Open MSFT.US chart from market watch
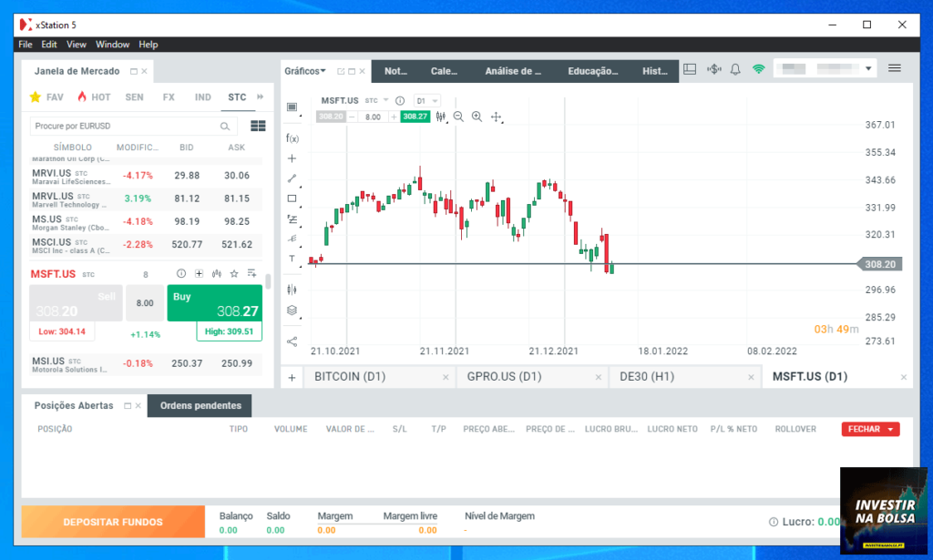Image resolution: width=933 pixels, height=560 pixels. pos(217,273)
